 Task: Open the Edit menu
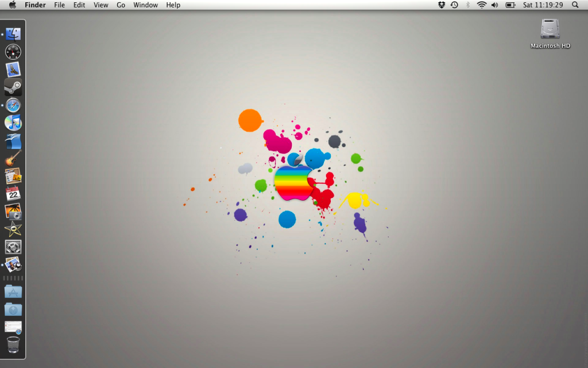(x=79, y=5)
